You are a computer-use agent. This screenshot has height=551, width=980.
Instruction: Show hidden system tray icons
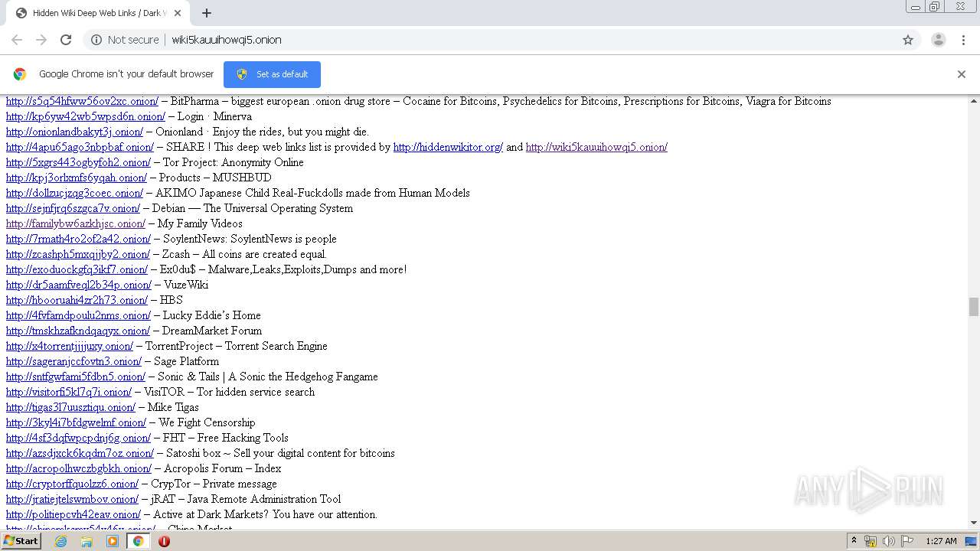click(x=854, y=541)
